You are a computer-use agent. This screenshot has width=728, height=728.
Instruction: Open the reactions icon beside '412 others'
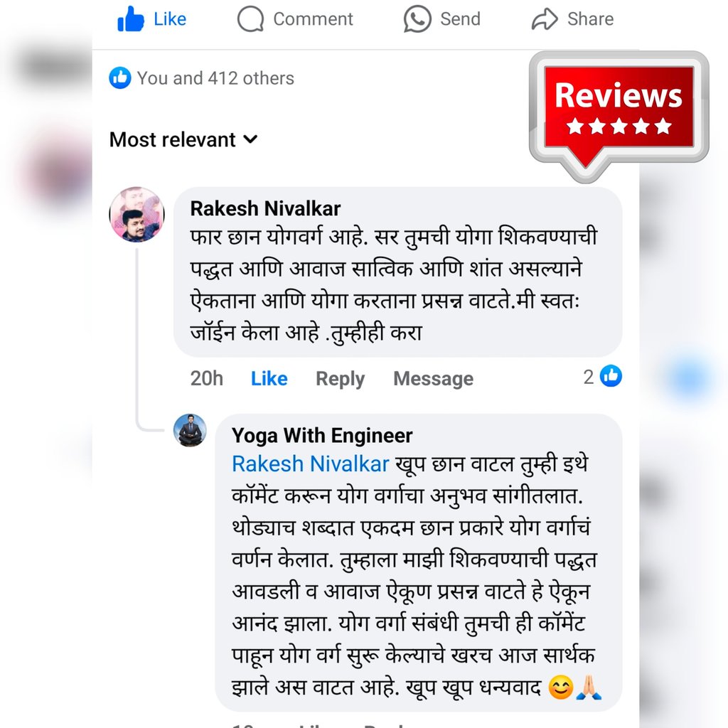tap(119, 77)
